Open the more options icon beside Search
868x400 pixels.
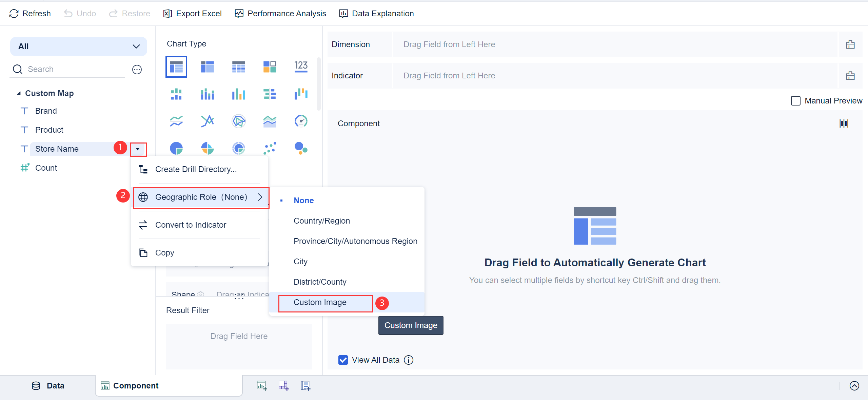pos(137,70)
